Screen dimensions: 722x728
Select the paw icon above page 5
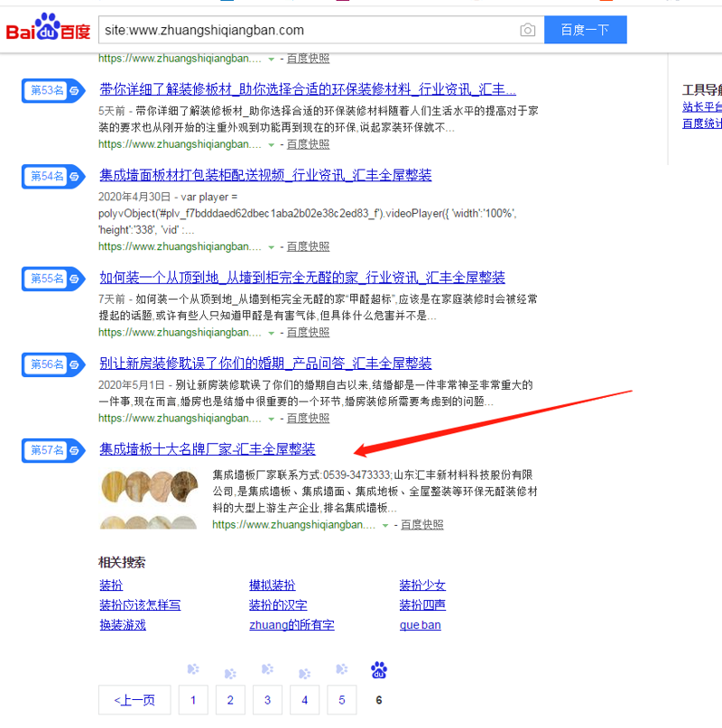342,669
